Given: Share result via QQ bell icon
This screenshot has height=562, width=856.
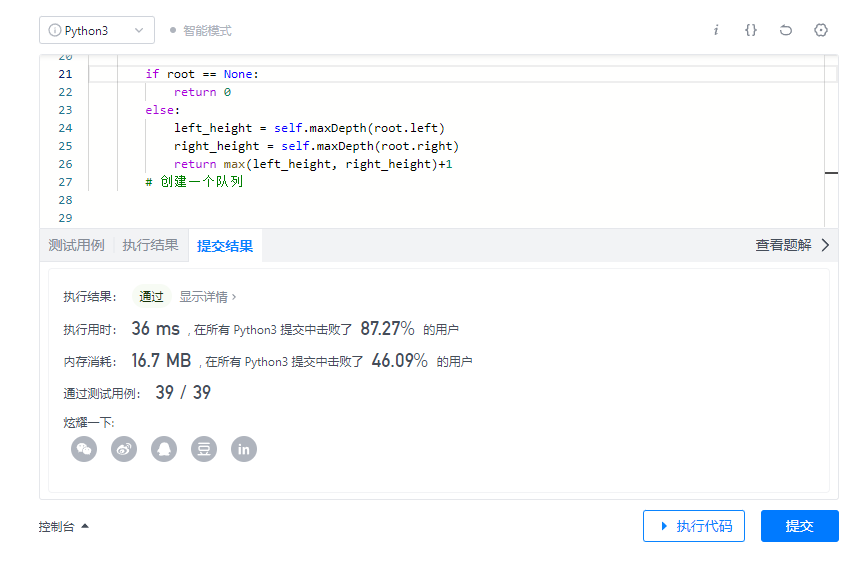Looking at the screenshot, I should pos(164,449).
